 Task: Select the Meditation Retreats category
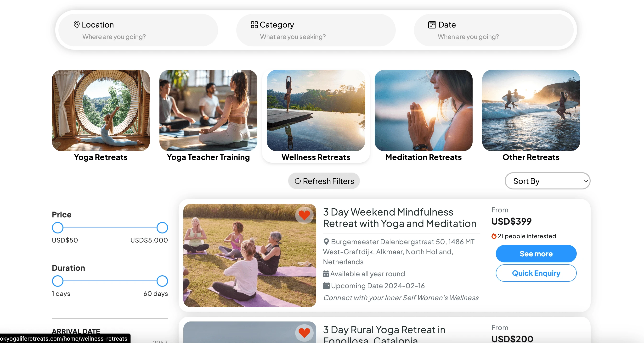pos(423,116)
